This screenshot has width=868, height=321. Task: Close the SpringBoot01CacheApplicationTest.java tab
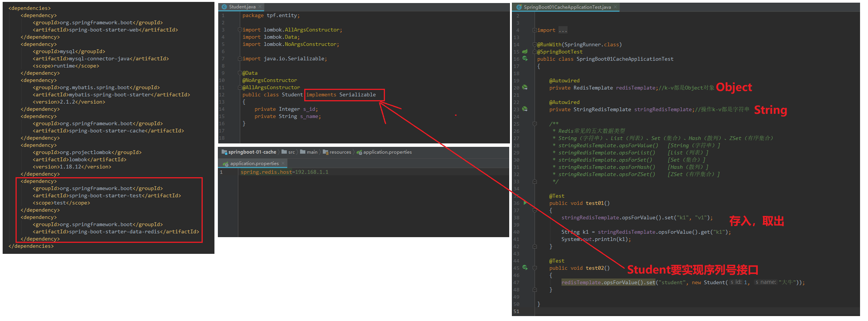pyautogui.click(x=615, y=7)
